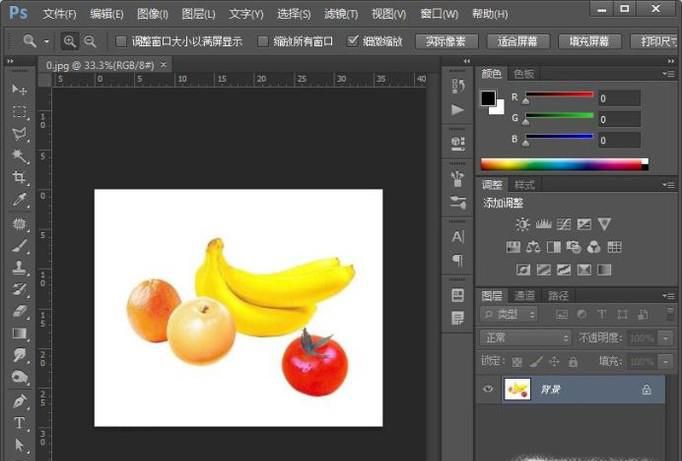Switch to the 路径 tab
682x461 pixels.
click(x=558, y=296)
